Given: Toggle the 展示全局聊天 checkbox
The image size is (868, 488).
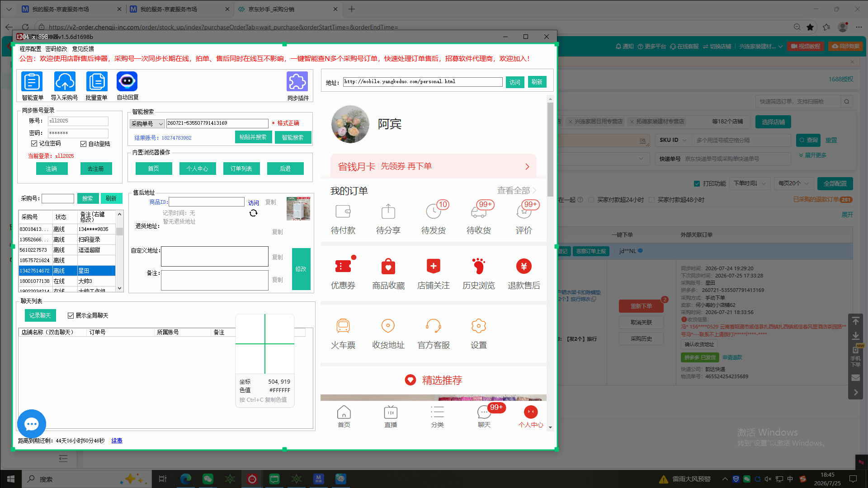Looking at the screenshot, I should [x=71, y=315].
